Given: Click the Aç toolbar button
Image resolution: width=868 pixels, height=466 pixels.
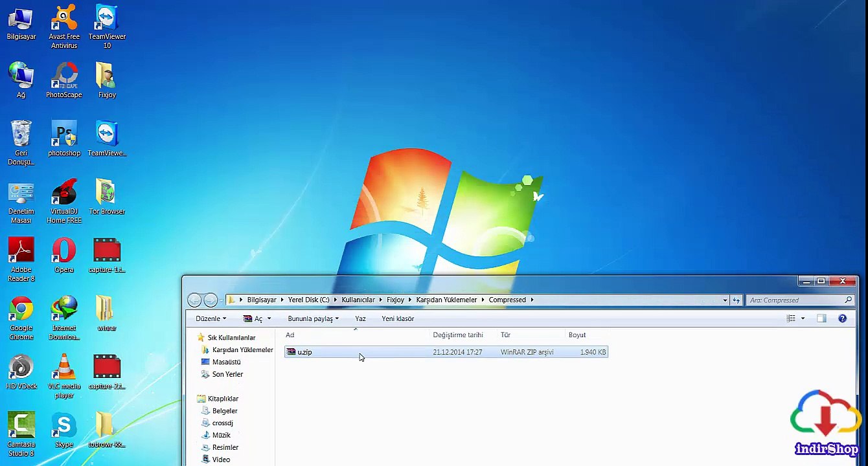Looking at the screenshot, I should pyautogui.click(x=253, y=318).
